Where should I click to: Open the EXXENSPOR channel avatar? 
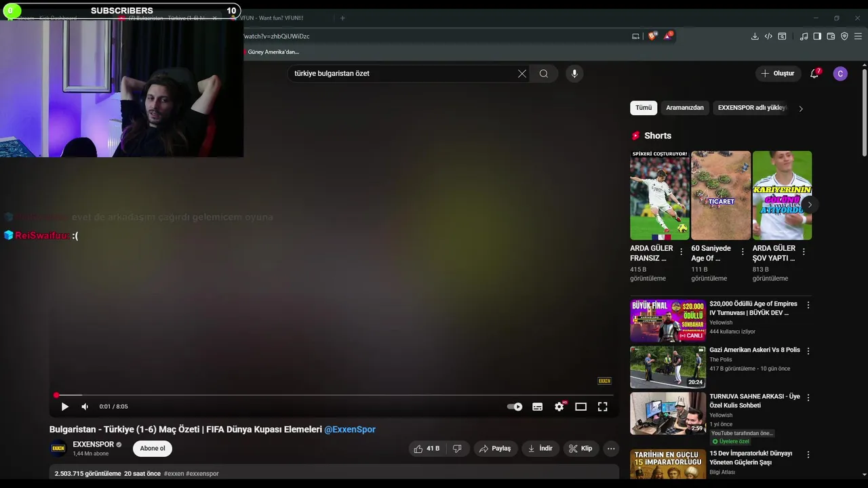58,448
